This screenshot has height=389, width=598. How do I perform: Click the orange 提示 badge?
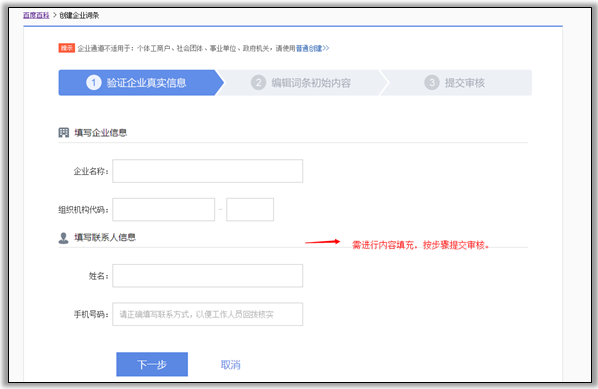pos(66,48)
